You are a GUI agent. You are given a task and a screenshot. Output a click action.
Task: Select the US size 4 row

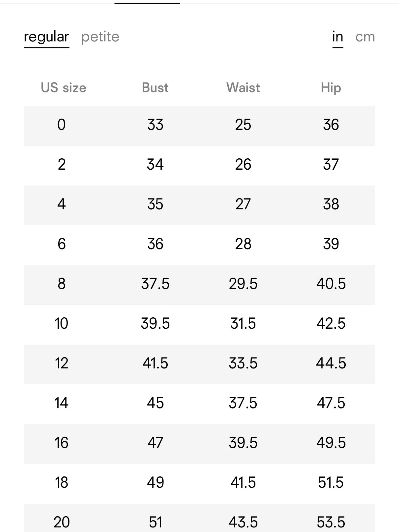199,205
